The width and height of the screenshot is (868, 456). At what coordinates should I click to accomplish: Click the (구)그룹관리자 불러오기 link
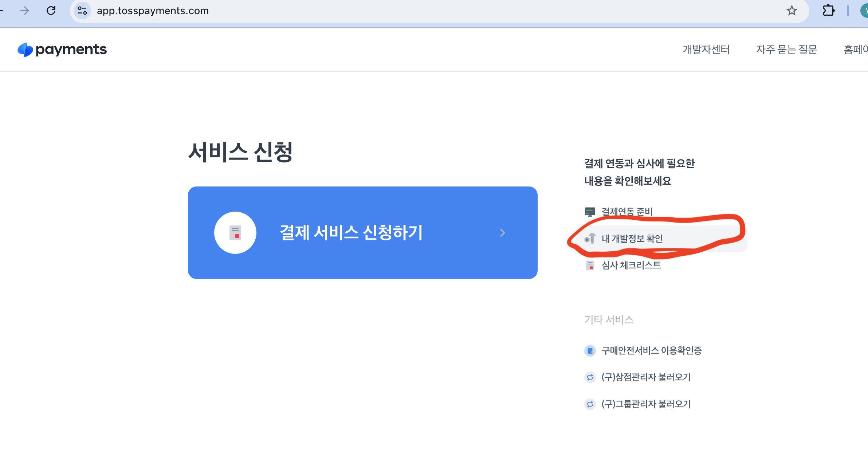pyautogui.click(x=646, y=404)
